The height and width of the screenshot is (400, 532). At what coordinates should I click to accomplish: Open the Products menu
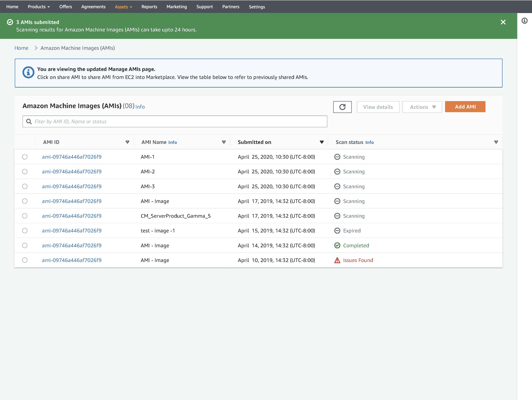click(x=38, y=7)
